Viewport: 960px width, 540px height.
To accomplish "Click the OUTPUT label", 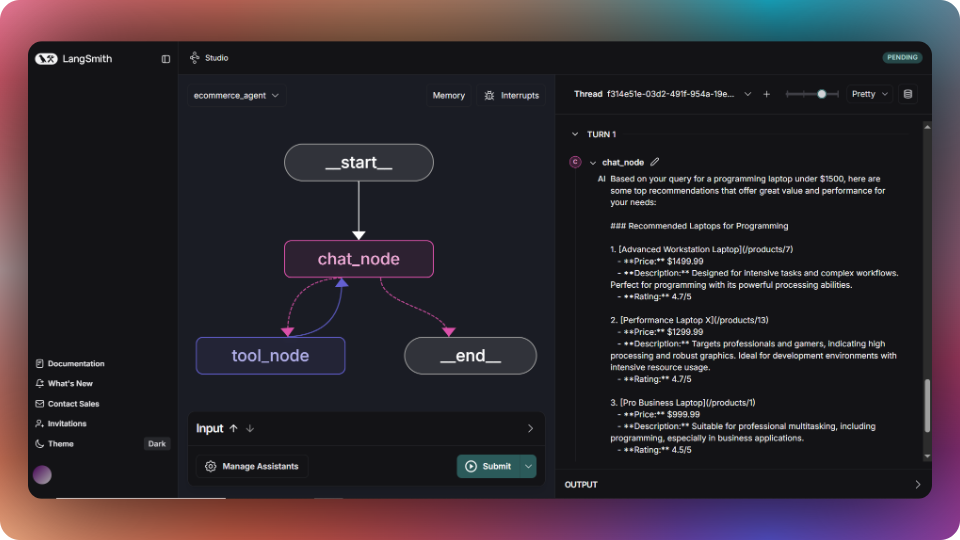I will pyautogui.click(x=581, y=484).
